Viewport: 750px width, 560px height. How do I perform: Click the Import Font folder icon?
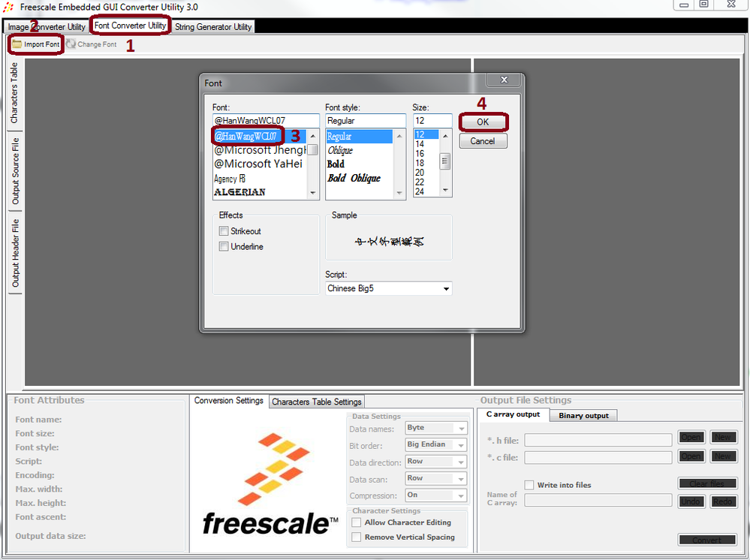coord(17,44)
